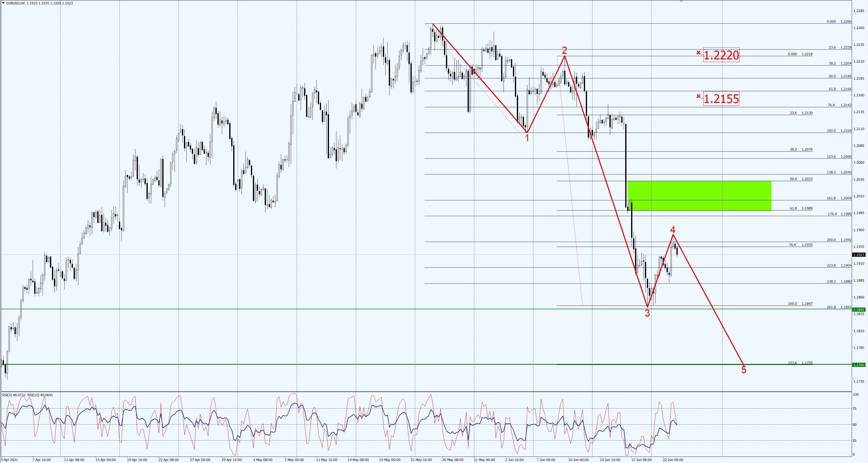Click the green 1.1842 price tag on axis
868x463 pixels.
[859, 309]
